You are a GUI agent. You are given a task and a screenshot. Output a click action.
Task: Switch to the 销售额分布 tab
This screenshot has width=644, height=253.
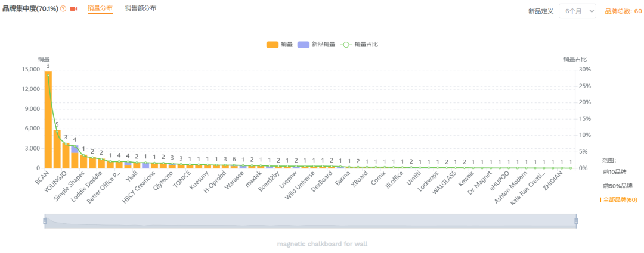[141, 8]
